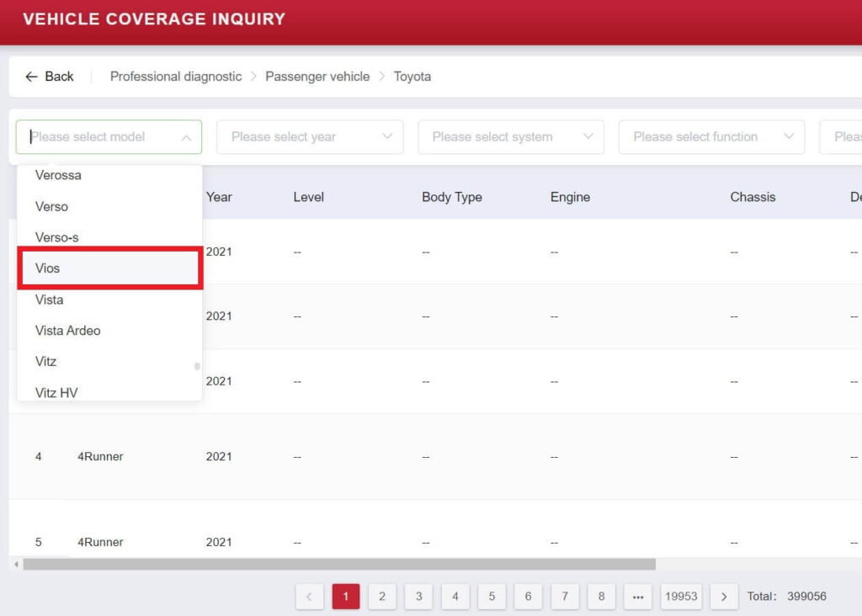Go to next page arrow
The image size is (862, 616).
pyautogui.click(x=724, y=597)
